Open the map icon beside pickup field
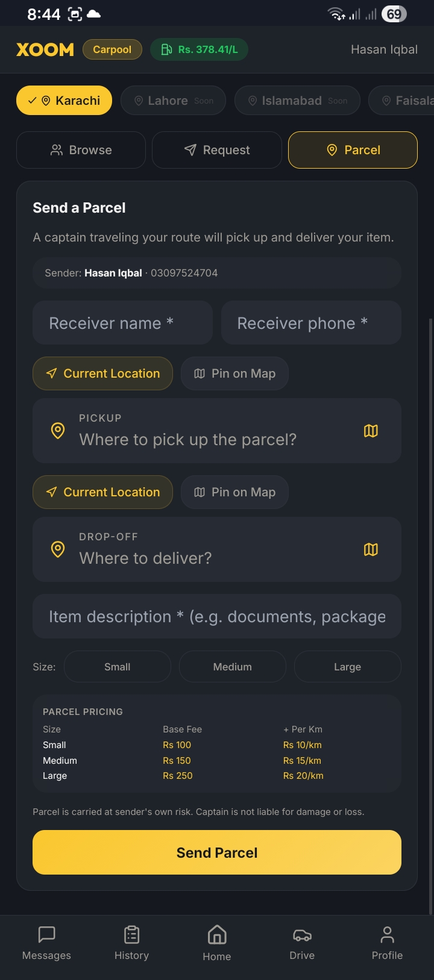The image size is (434, 980). pos(371,431)
